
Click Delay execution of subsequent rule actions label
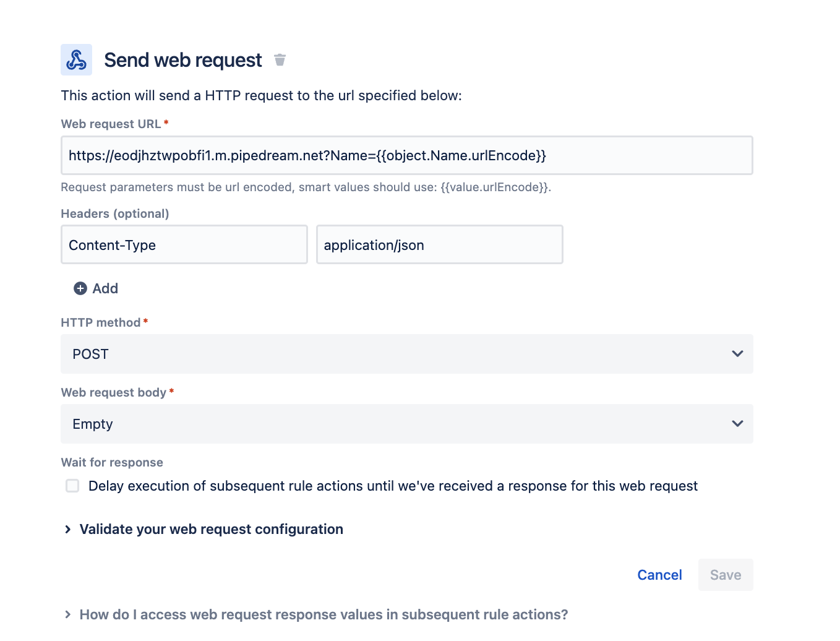(x=393, y=486)
